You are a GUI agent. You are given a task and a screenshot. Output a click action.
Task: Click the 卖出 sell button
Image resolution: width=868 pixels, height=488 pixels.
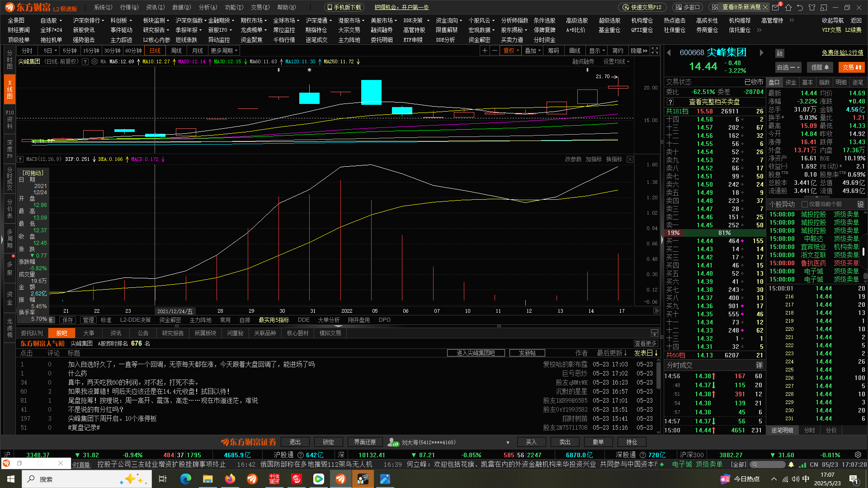click(565, 442)
